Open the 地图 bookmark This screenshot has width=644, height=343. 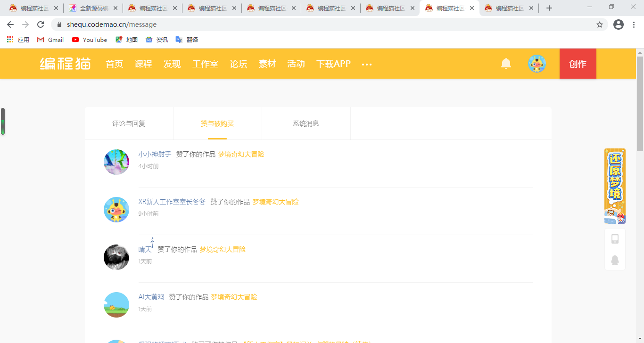(x=126, y=40)
